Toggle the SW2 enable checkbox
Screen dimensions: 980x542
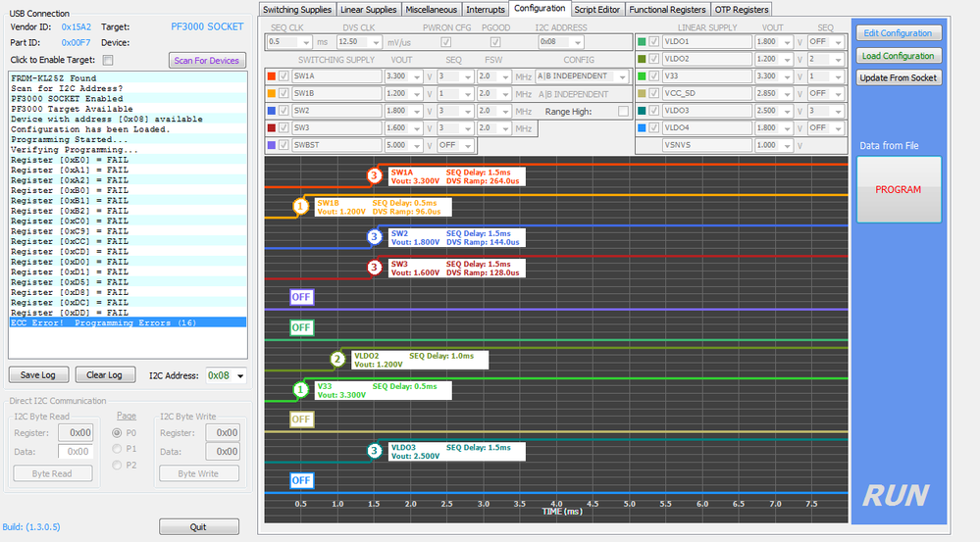click(284, 111)
